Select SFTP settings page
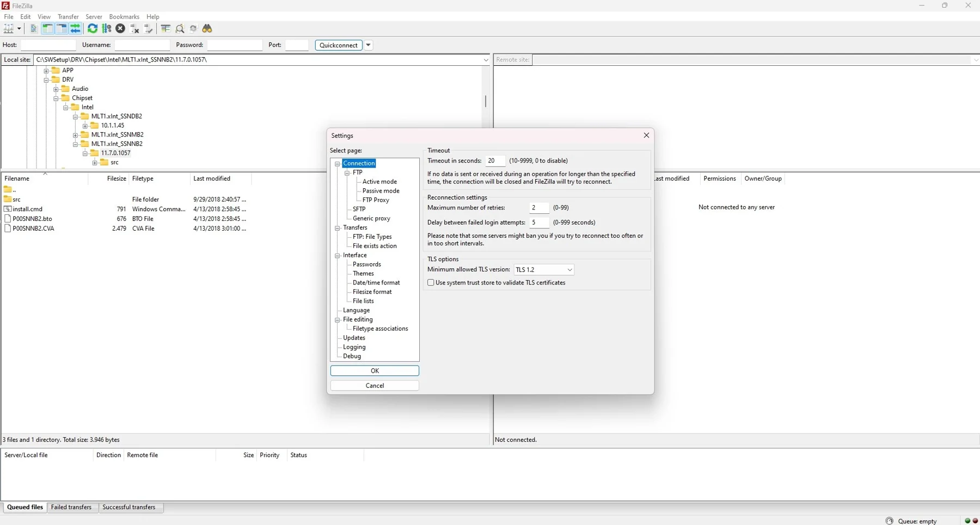Screen dimensions: 980x525 359,209
